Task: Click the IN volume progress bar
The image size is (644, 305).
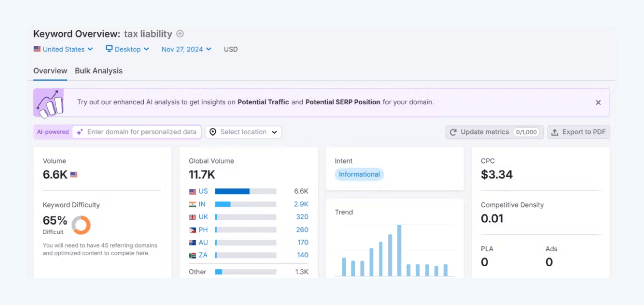Action: click(246, 204)
